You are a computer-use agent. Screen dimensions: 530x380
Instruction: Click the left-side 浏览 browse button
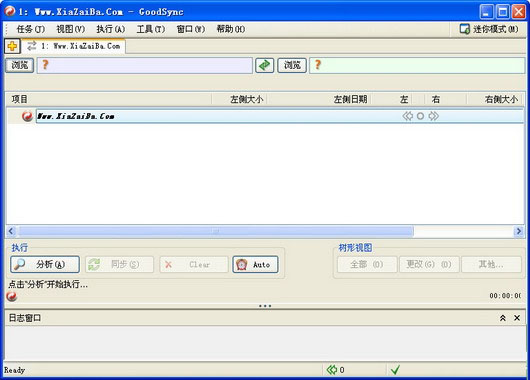pos(20,65)
